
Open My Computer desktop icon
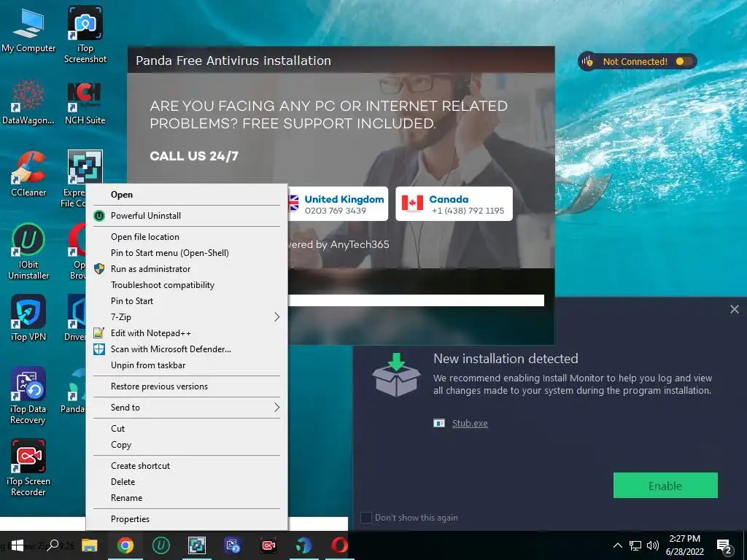[x=28, y=31]
